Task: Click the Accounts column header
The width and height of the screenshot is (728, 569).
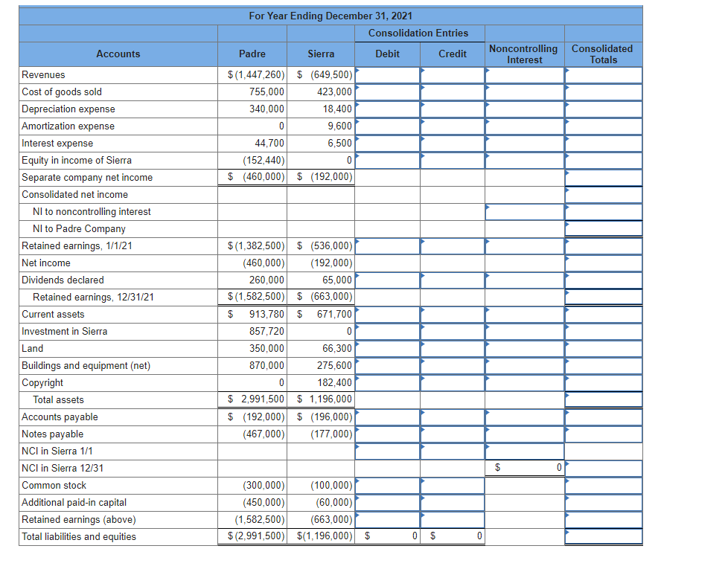Action: tap(118, 54)
